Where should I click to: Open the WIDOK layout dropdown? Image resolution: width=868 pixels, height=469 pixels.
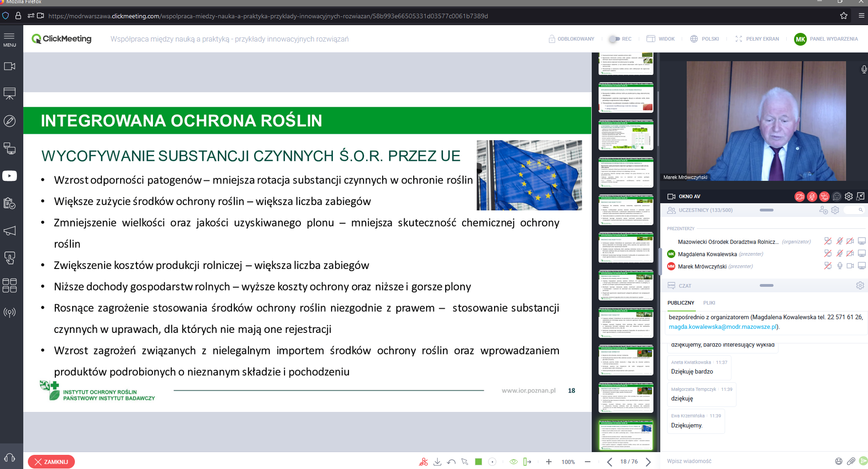coord(661,39)
